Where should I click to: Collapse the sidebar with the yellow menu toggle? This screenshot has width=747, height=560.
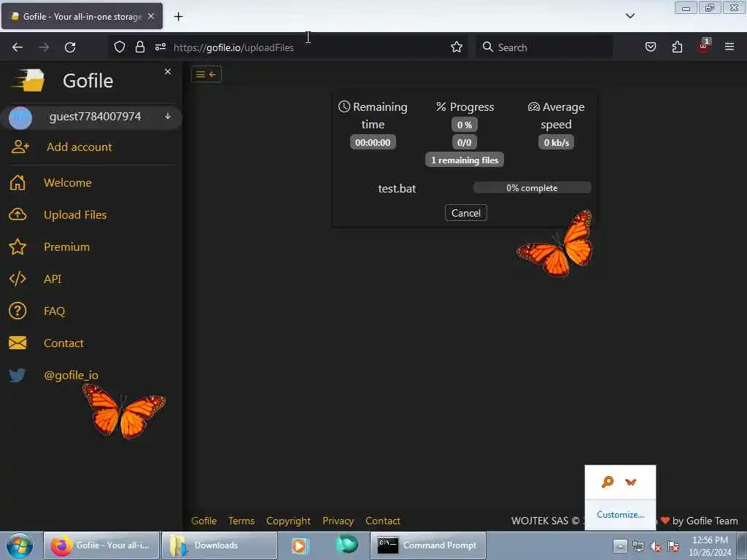click(206, 74)
